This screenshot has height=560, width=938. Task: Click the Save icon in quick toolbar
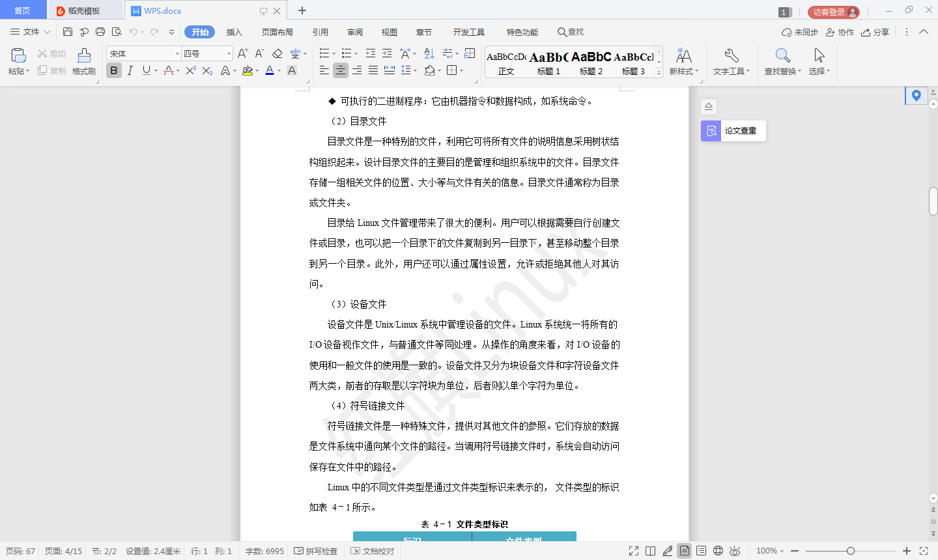[x=68, y=31]
